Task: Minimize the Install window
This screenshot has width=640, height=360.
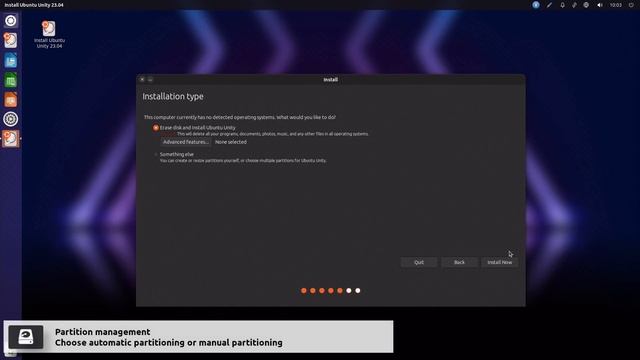Action: [x=150, y=80]
